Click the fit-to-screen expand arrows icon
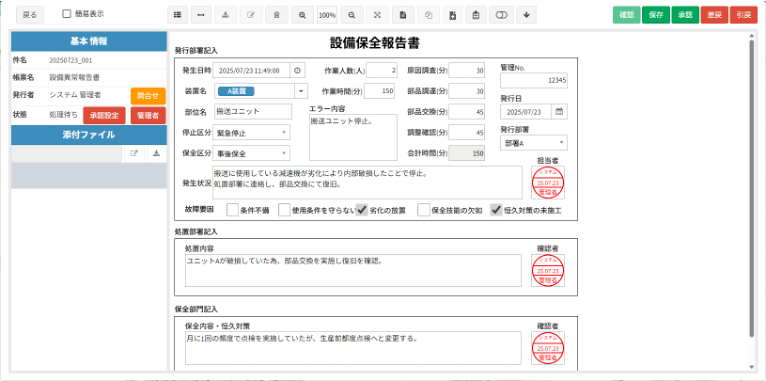 click(378, 15)
